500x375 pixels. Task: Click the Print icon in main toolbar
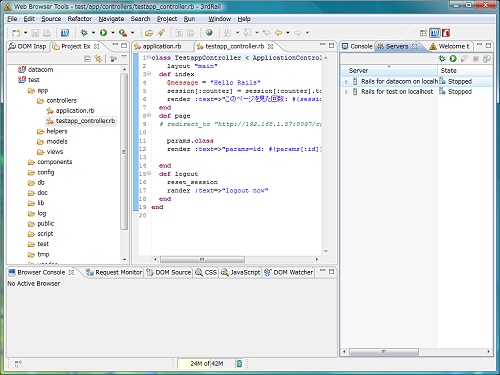[47, 33]
